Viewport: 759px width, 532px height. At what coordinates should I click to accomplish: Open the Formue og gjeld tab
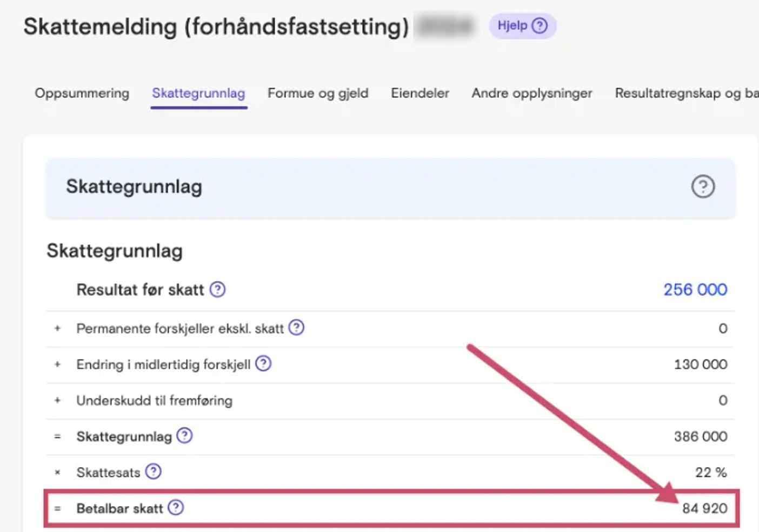coord(318,93)
